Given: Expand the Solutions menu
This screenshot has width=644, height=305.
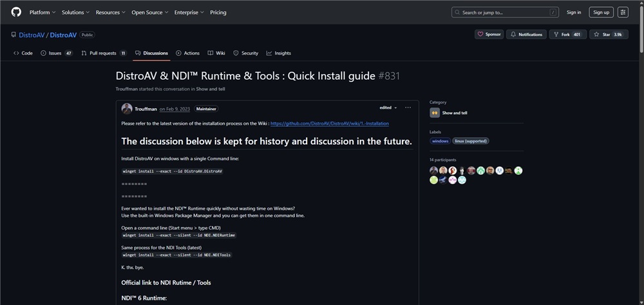Looking at the screenshot, I should 75,12.
